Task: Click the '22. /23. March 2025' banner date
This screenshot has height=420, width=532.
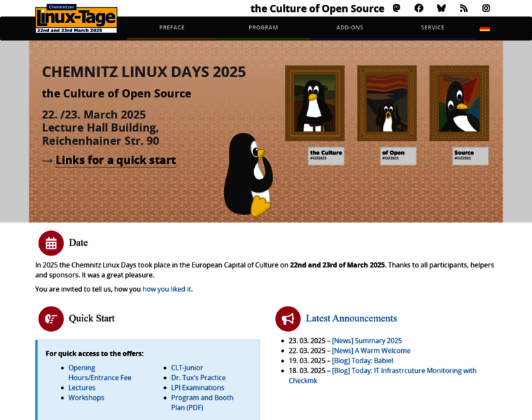Action: tap(94, 115)
